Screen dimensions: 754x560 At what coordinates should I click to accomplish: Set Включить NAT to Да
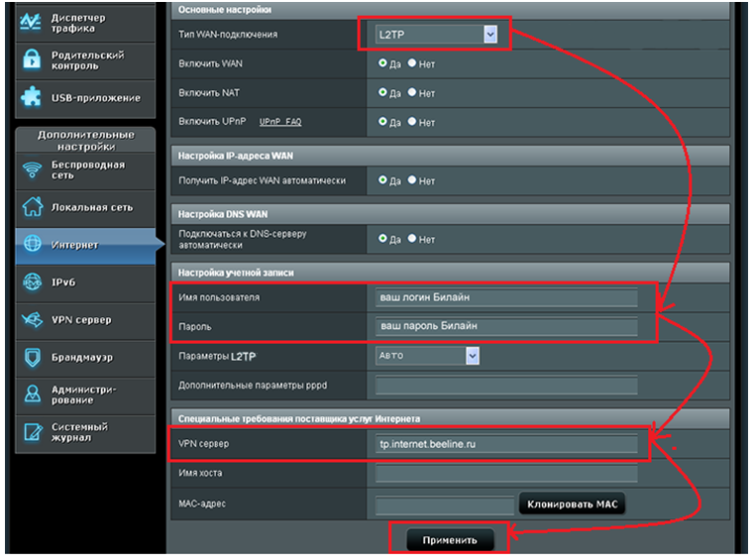point(382,92)
